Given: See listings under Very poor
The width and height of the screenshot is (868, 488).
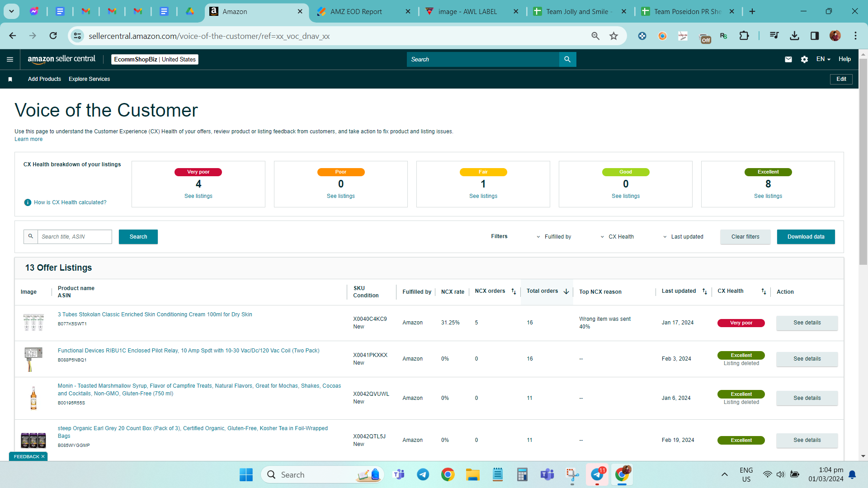Looking at the screenshot, I should click(198, 196).
